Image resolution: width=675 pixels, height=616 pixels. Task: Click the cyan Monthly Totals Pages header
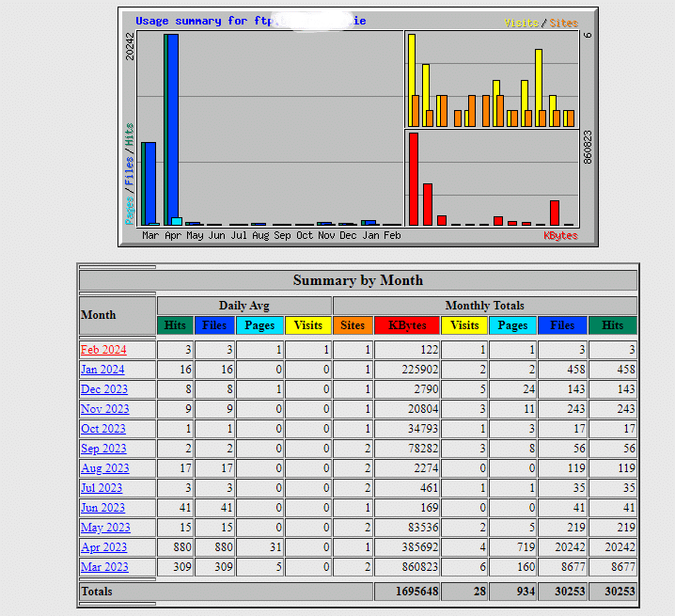click(x=512, y=325)
